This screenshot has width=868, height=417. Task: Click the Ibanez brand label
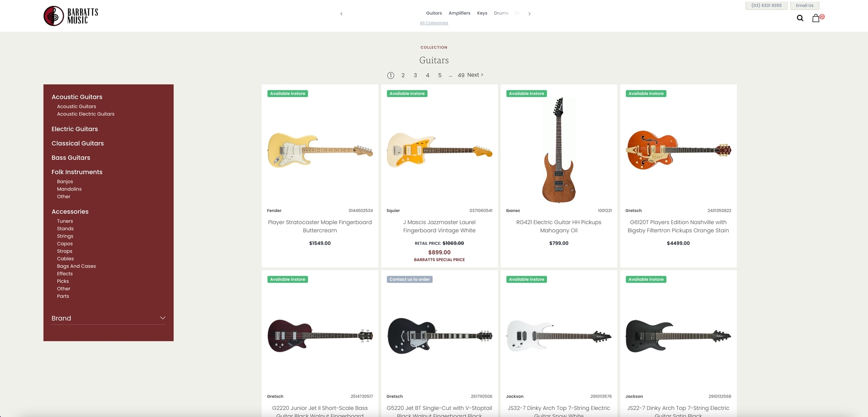click(513, 211)
